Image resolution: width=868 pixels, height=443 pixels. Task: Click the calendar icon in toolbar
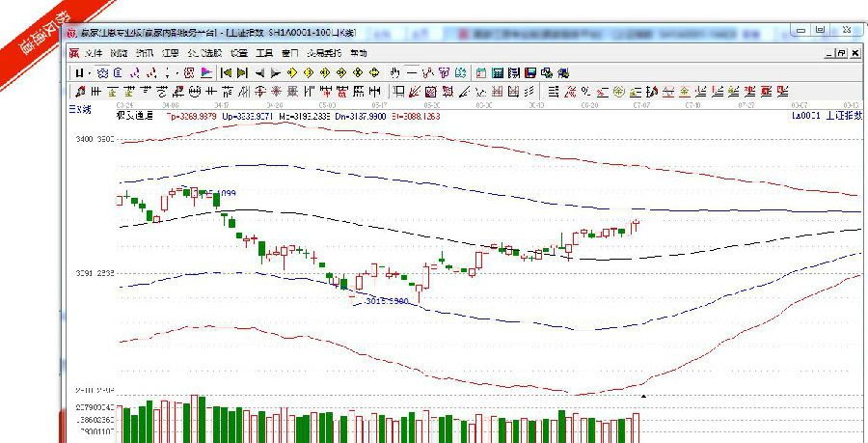[x=481, y=72]
